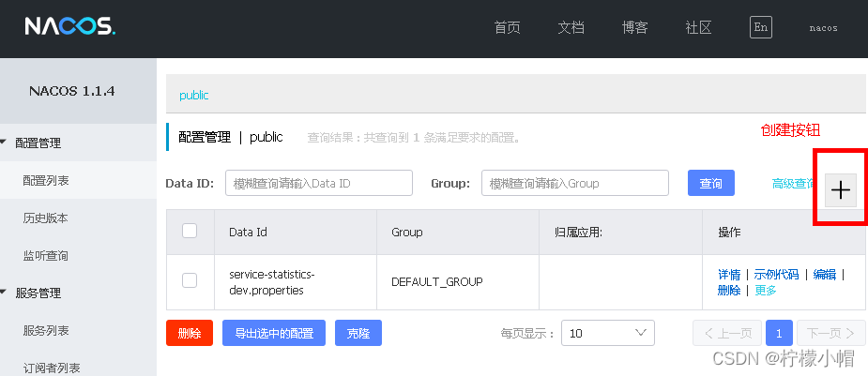Click the plus icon to create configuration
The image size is (868, 376).
pos(841,190)
